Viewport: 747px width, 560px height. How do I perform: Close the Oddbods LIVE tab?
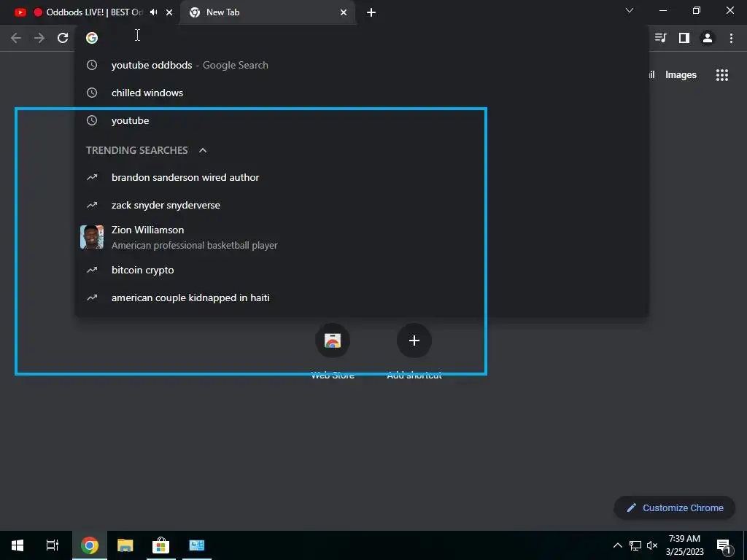(x=169, y=12)
